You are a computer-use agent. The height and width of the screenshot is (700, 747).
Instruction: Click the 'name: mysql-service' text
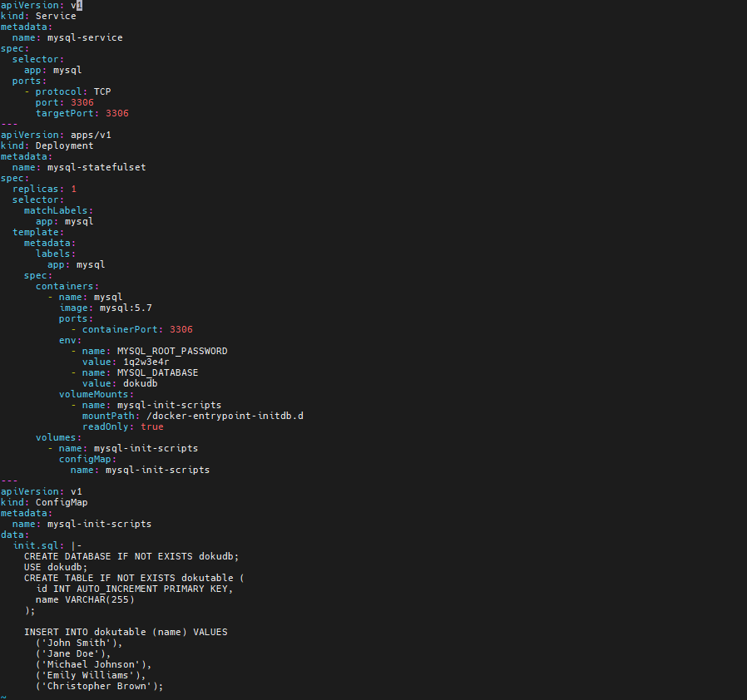coord(67,37)
